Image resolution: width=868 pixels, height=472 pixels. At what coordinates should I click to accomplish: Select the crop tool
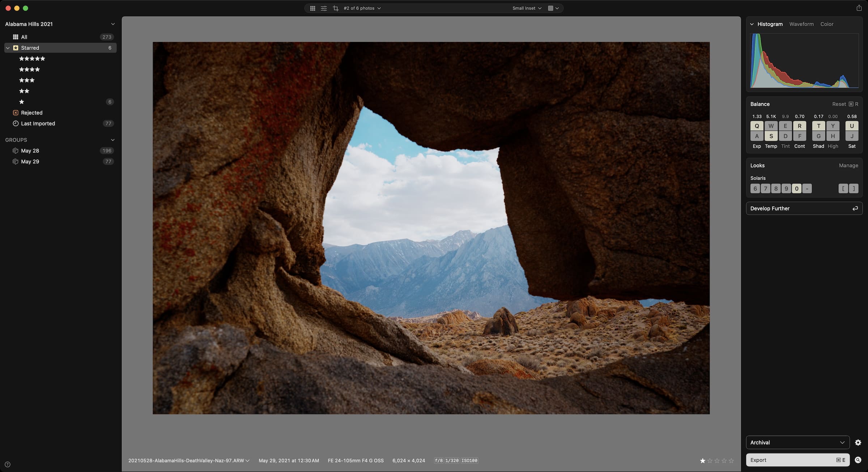point(336,8)
